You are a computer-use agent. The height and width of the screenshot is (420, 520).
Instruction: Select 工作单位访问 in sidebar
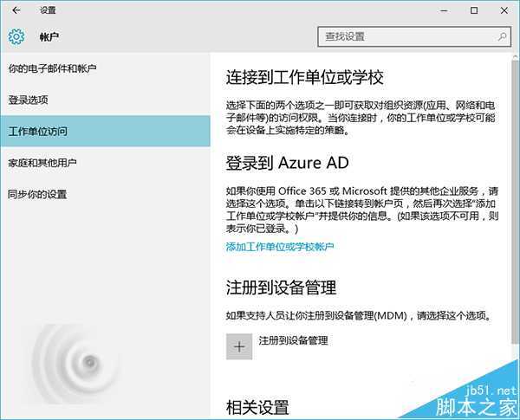[x=105, y=132]
